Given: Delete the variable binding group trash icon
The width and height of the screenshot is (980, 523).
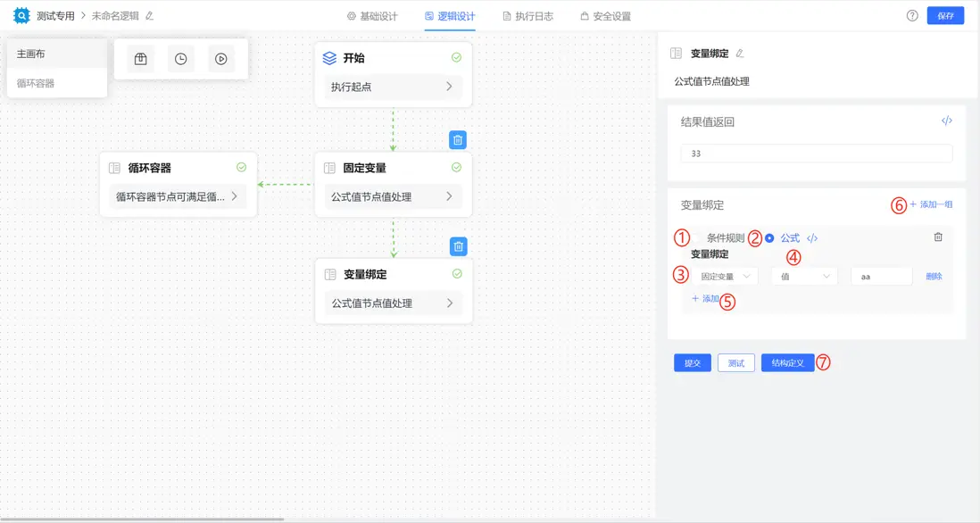Looking at the screenshot, I should [938, 237].
